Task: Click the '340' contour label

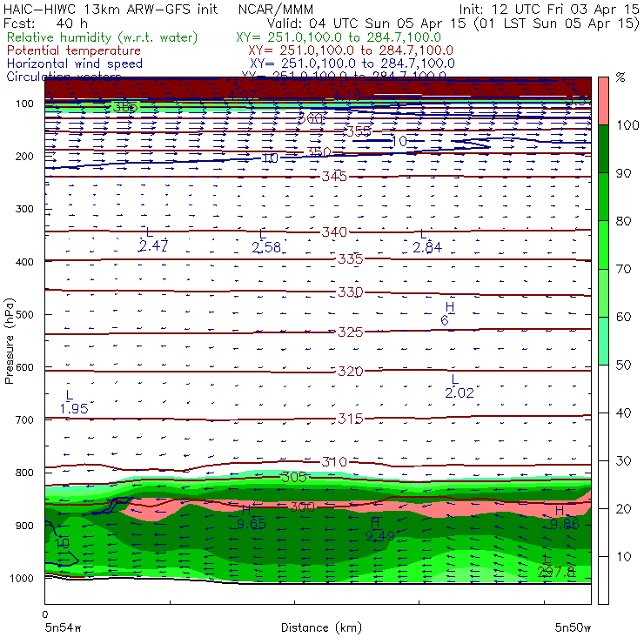Action: (x=334, y=232)
